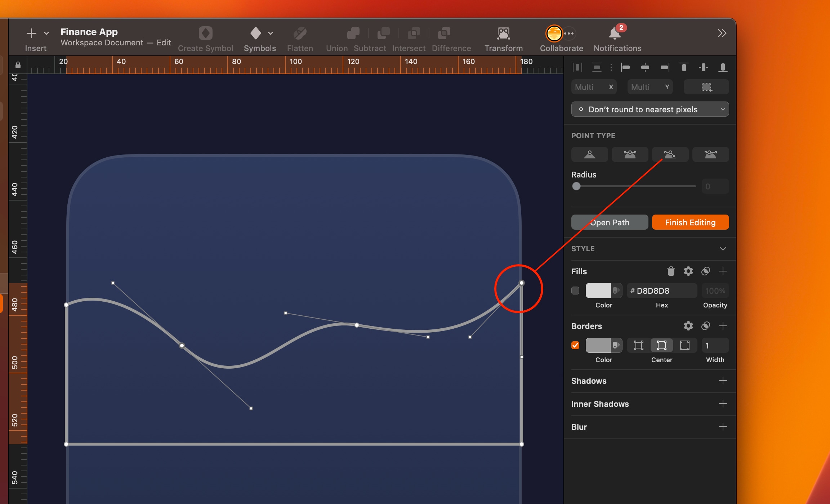Collapse the Style section chevron

tap(723, 249)
